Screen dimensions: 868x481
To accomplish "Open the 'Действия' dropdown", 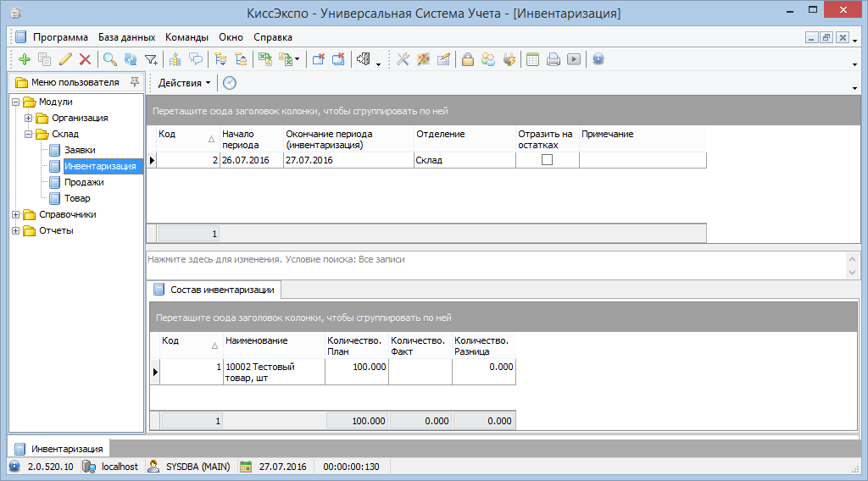I will point(184,83).
